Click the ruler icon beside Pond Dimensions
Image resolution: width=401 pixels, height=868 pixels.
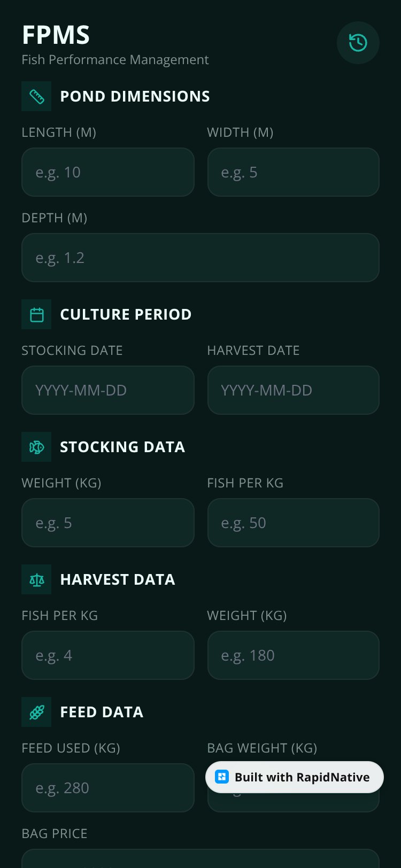[x=36, y=96]
